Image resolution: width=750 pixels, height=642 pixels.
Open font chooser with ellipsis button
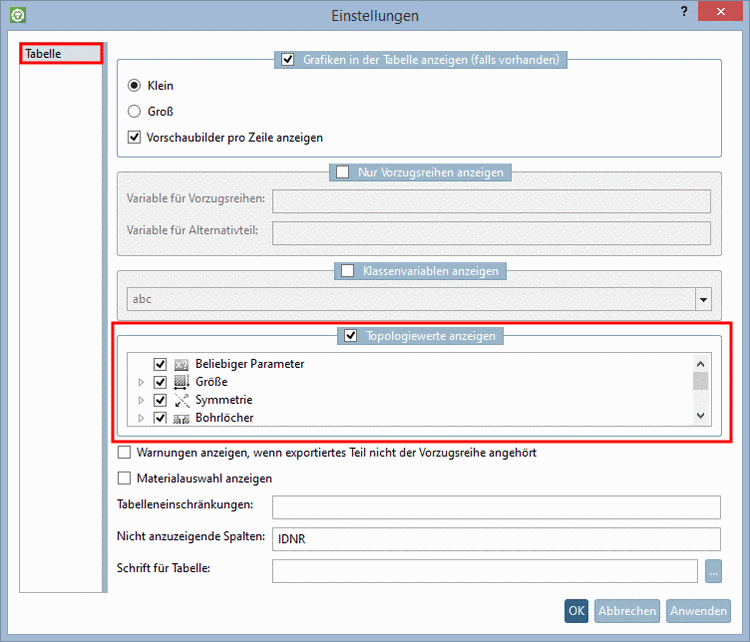[713, 571]
